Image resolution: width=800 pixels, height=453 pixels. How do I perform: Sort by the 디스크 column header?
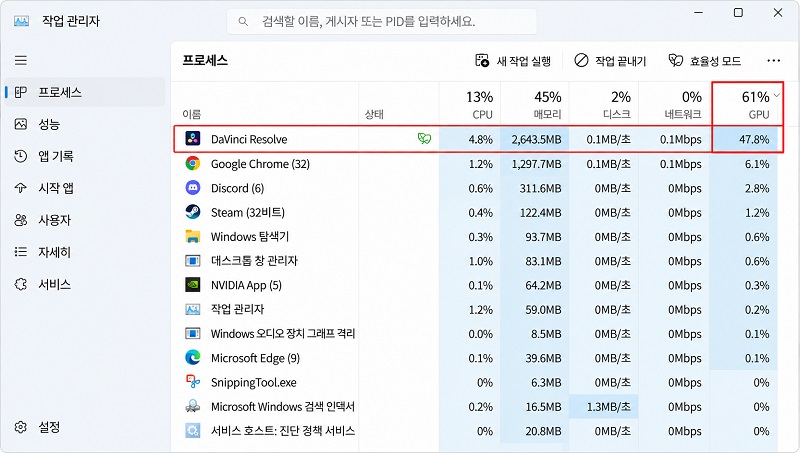604,104
